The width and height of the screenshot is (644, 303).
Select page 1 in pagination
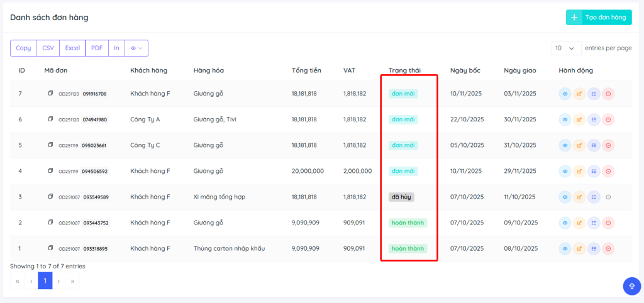click(x=45, y=280)
